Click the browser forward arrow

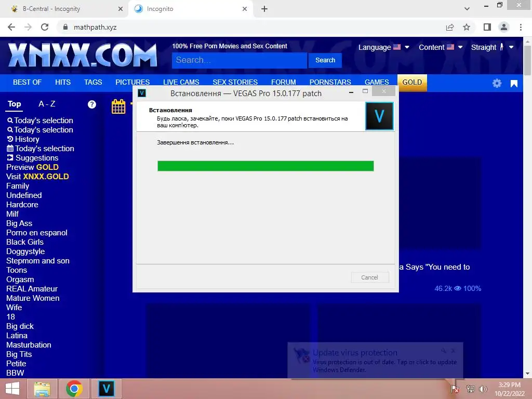click(x=28, y=27)
